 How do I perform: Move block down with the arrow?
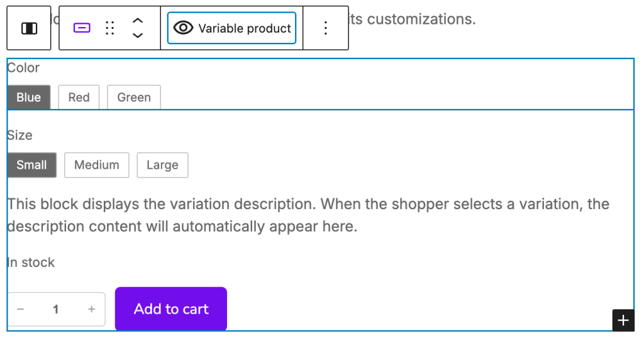[138, 36]
